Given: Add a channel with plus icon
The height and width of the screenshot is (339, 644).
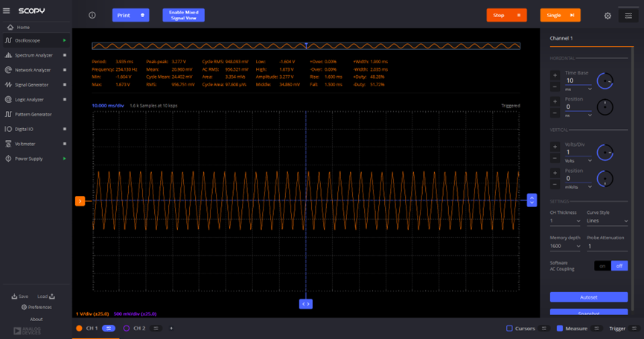Looking at the screenshot, I should pyautogui.click(x=171, y=329).
